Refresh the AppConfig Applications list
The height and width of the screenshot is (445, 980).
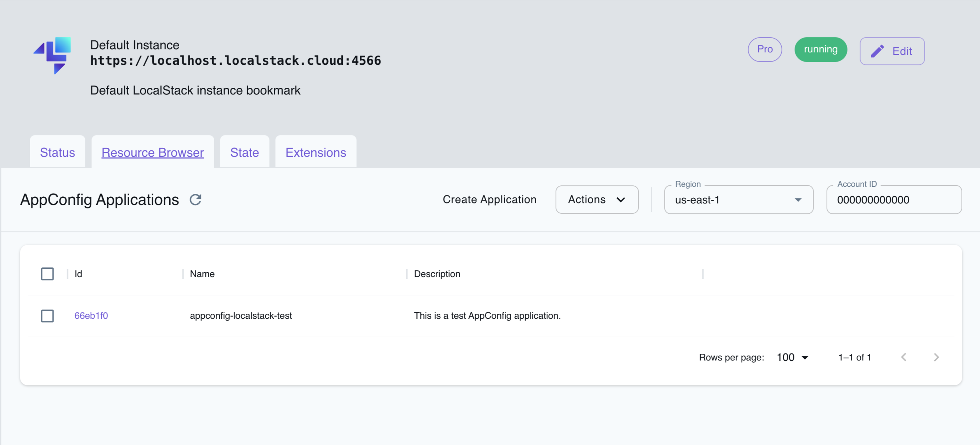pyautogui.click(x=196, y=200)
